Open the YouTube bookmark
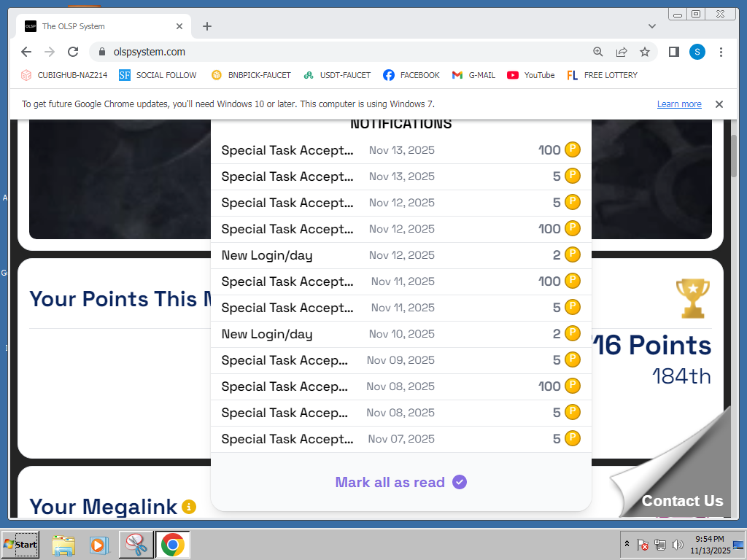Screen dimensions: 747x560 click(x=530, y=75)
